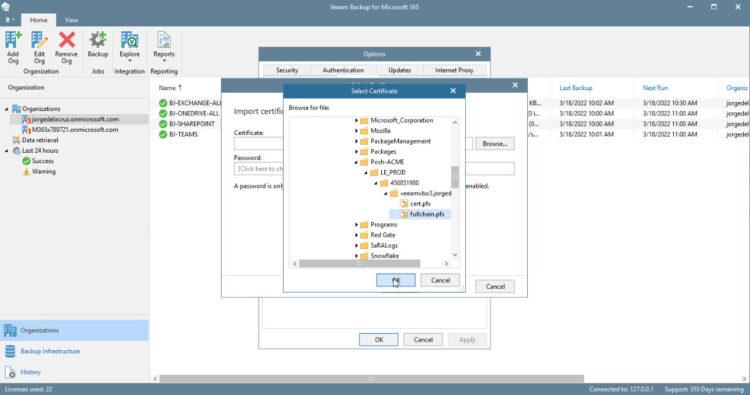Click Cancel in Select Certificate dialog

pyautogui.click(x=440, y=280)
